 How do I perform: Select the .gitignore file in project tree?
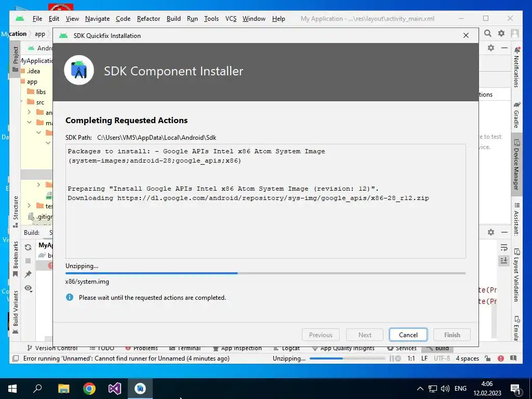point(40,217)
